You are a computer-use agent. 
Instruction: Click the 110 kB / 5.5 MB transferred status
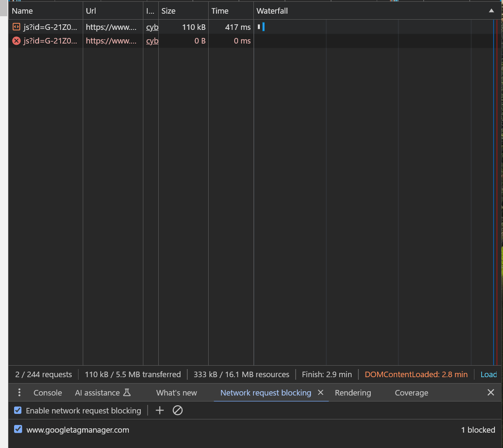click(x=133, y=375)
